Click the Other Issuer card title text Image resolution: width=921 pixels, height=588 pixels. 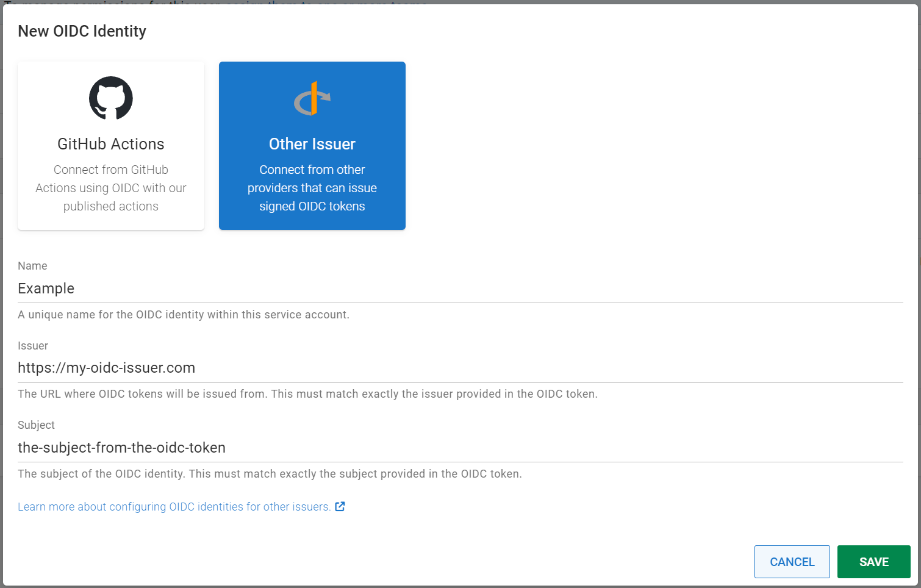pyautogui.click(x=312, y=144)
